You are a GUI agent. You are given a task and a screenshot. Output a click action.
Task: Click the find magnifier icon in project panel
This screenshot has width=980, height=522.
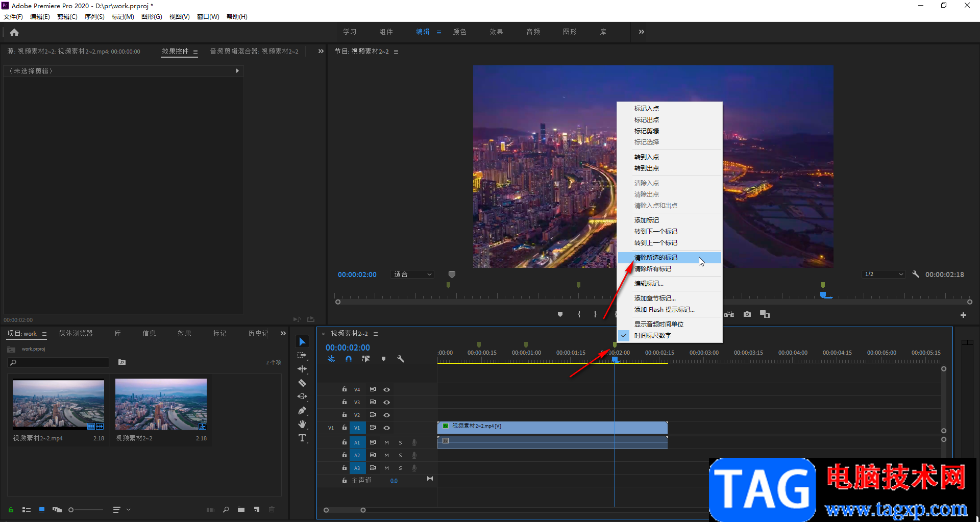[x=226, y=509]
